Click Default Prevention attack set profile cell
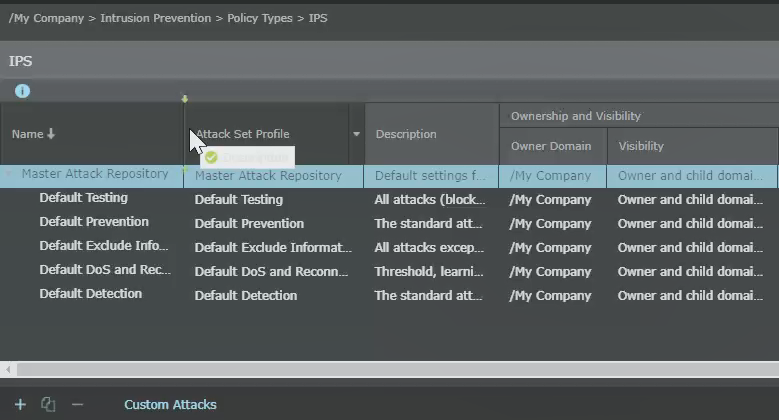Image resolution: width=779 pixels, height=420 pixels. 273,224
